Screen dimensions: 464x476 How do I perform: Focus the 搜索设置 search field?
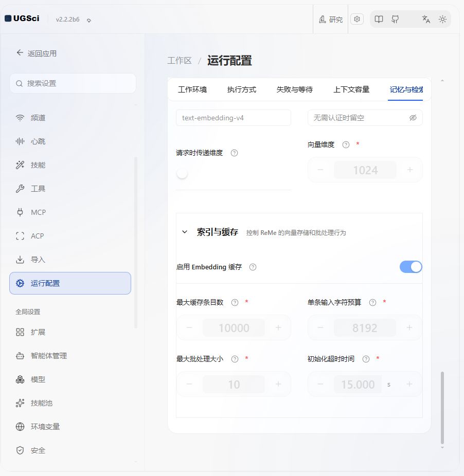(x=73, y=83)
